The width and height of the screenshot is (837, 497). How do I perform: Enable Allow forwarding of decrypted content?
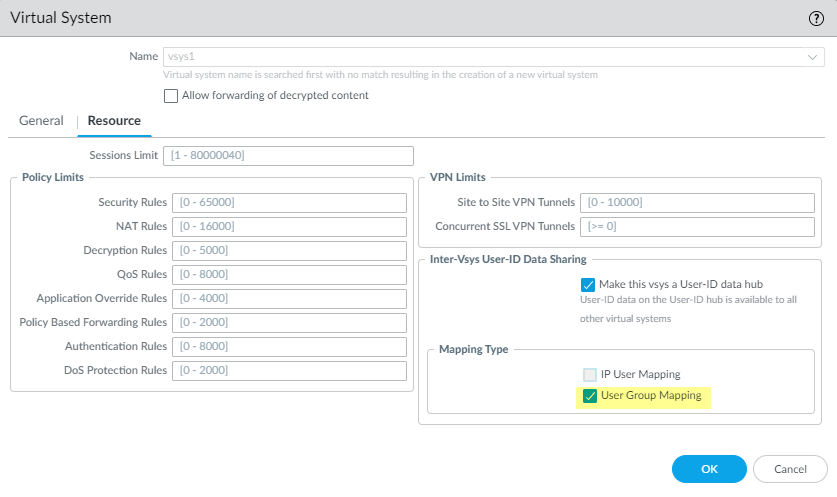tap(171, 96)
